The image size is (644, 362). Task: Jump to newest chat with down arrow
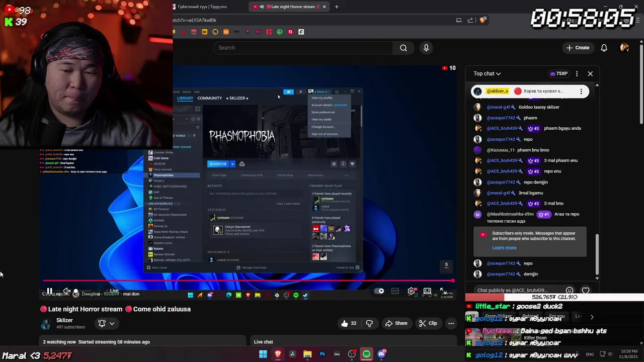(x=597, y=278)
